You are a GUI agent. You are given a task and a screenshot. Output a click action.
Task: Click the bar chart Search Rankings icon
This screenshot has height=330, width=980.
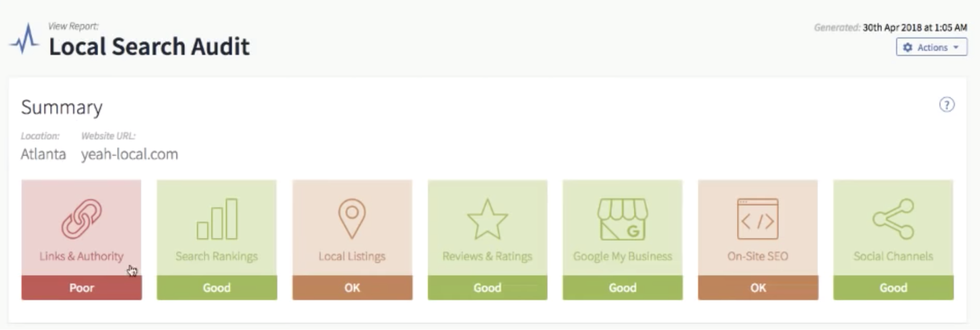(217, 219)
